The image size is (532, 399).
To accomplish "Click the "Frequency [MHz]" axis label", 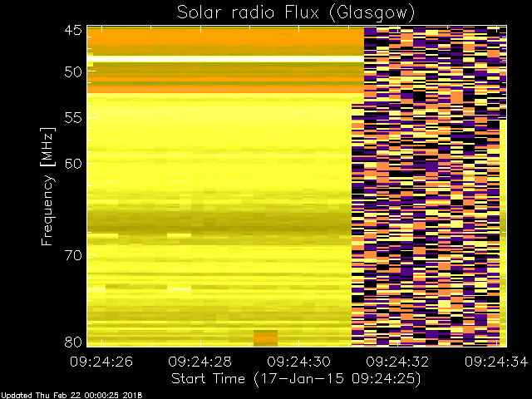I will coord(47,186).
